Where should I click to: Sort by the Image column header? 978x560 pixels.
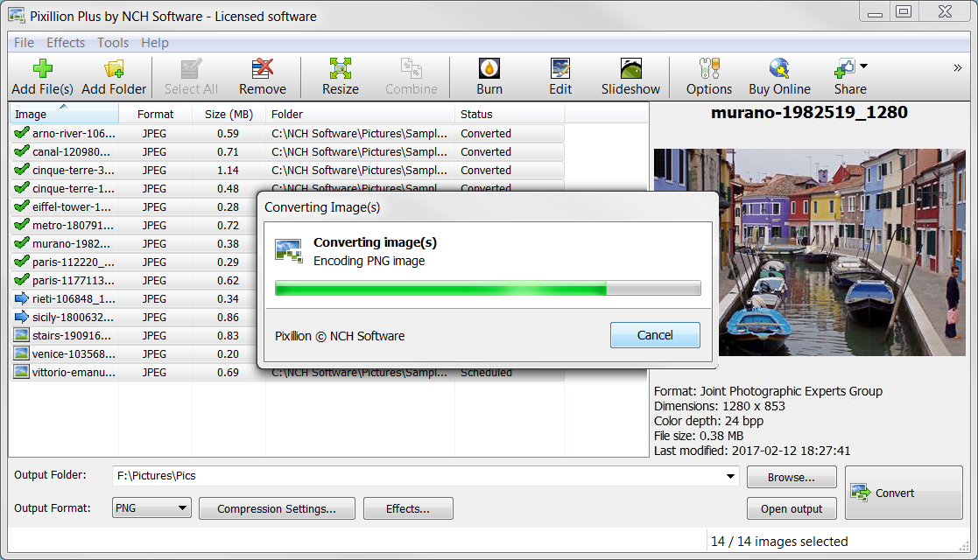(64, 114)
